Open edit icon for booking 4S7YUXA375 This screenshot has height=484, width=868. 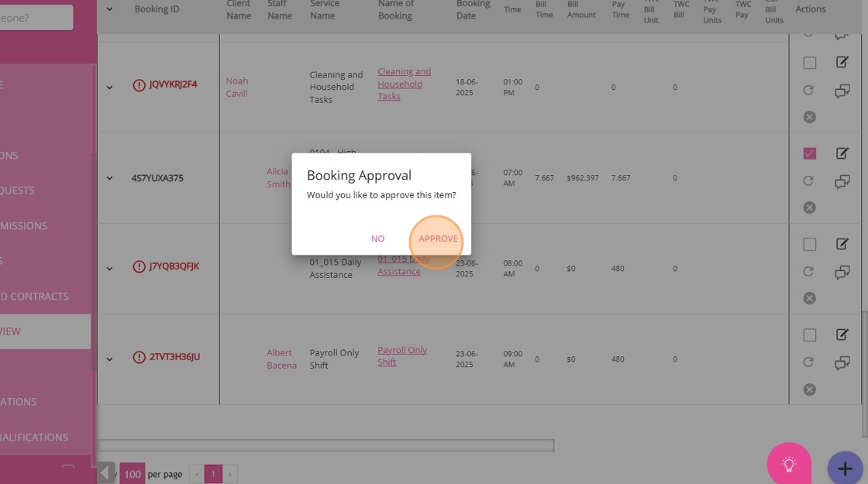click(842, 153)
